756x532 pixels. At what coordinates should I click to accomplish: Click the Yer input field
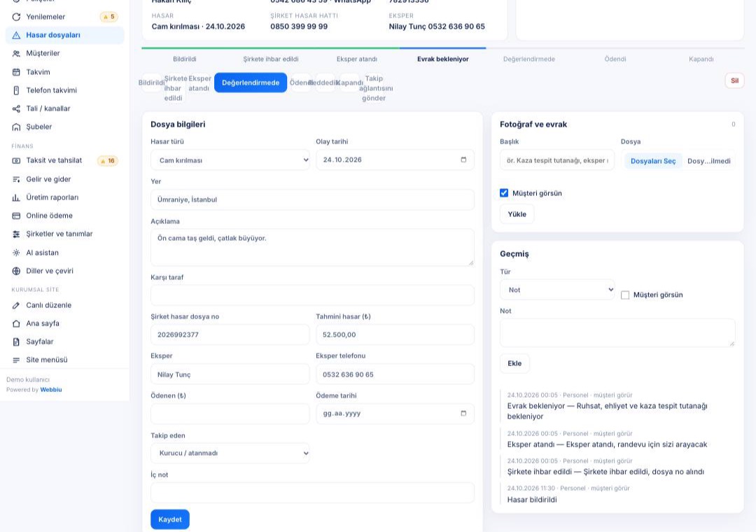[312, 199]
